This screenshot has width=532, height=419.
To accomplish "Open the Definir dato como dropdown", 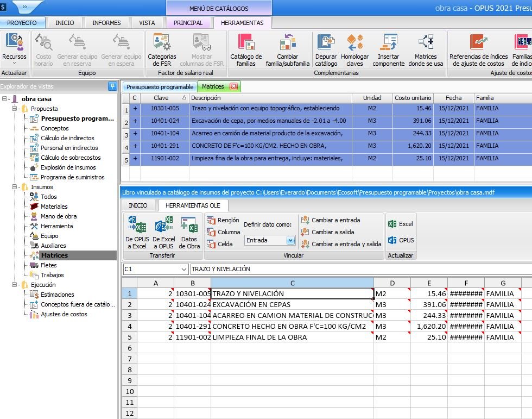I will 290,240.
